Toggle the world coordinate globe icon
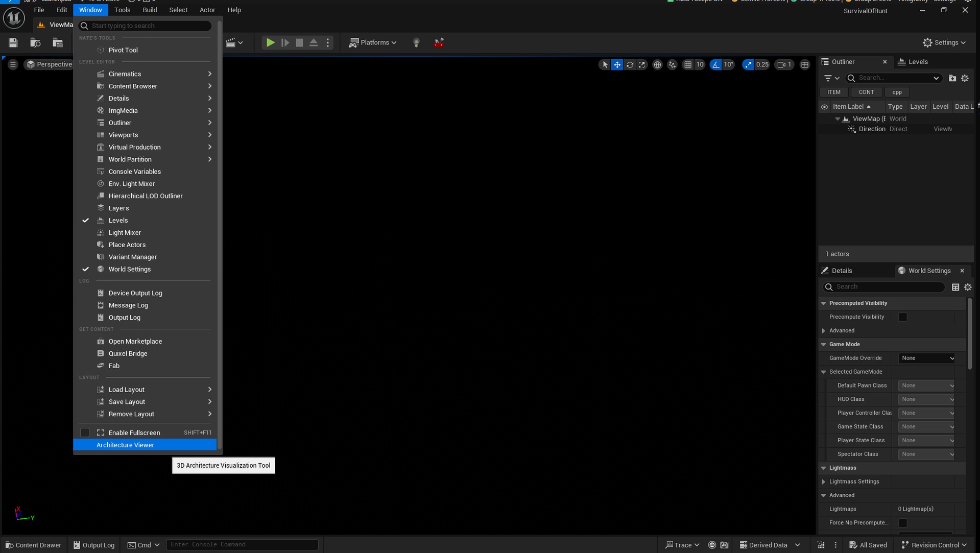This screenshot has width=980, height=553. click(657, 65)
